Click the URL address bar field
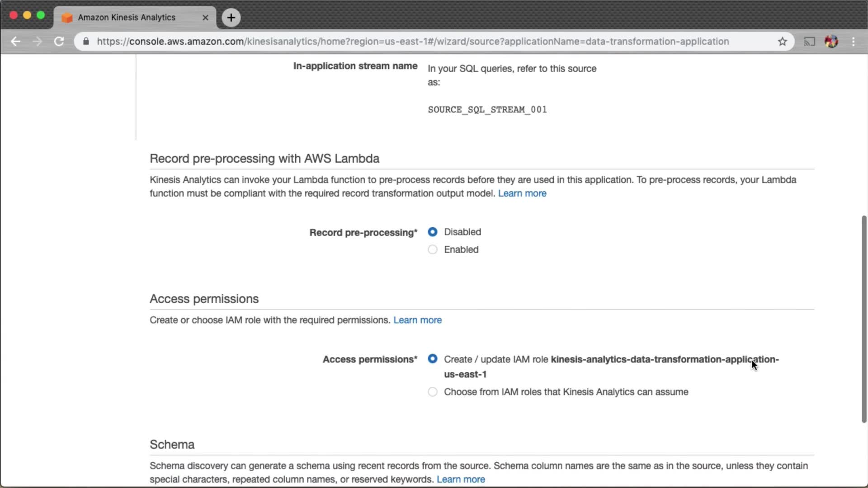The height and width of the screenshot is (488, 868). 412,42
